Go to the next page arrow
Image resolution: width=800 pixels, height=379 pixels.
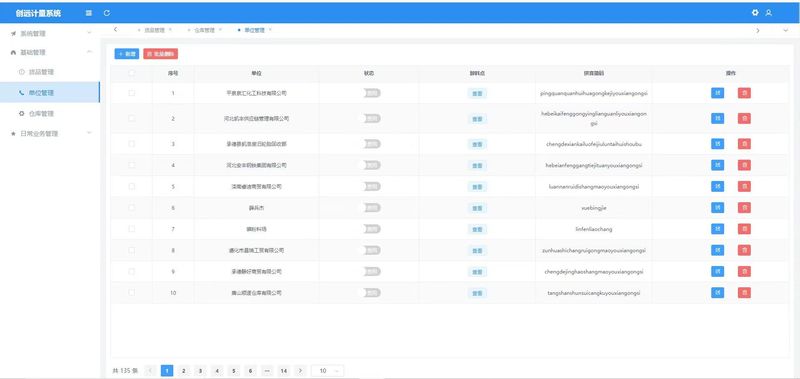(x=301, y=371)
